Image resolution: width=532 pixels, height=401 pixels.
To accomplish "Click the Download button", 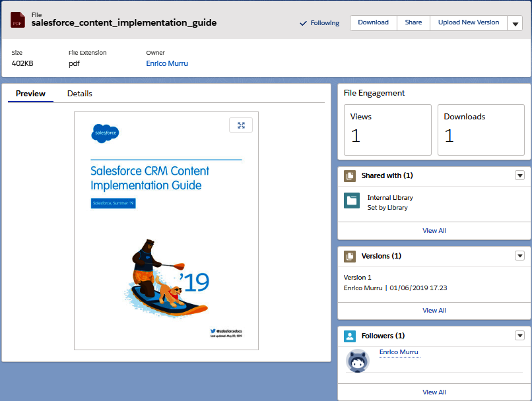I will (x=373, y=22).
